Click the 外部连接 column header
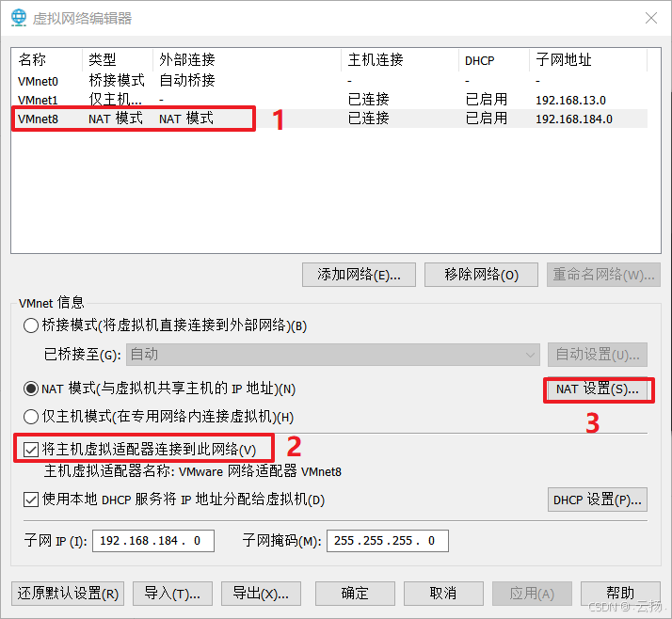 point(247,59)
